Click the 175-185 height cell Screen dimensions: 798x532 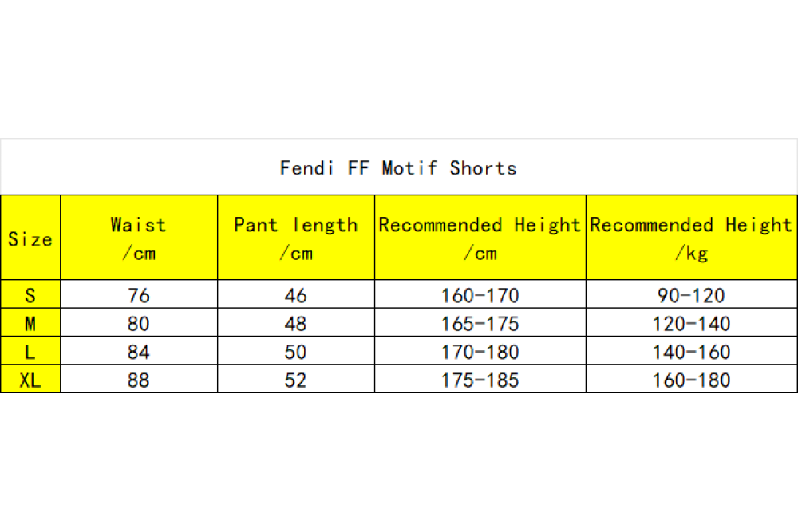[x=480, y=379]
